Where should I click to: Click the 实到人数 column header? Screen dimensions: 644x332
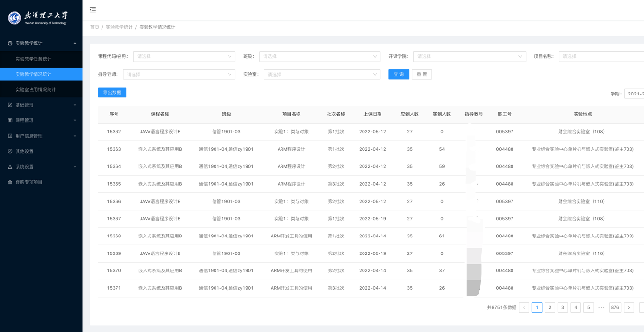point(442,114)
